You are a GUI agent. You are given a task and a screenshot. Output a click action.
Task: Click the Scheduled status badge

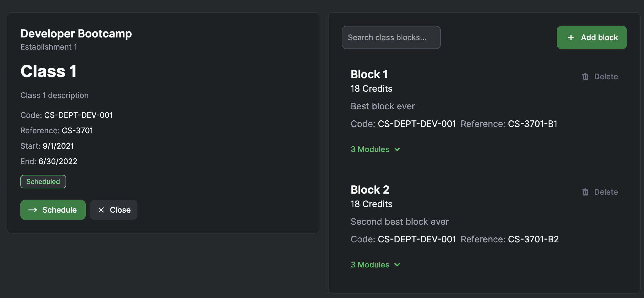click(43, 182)
